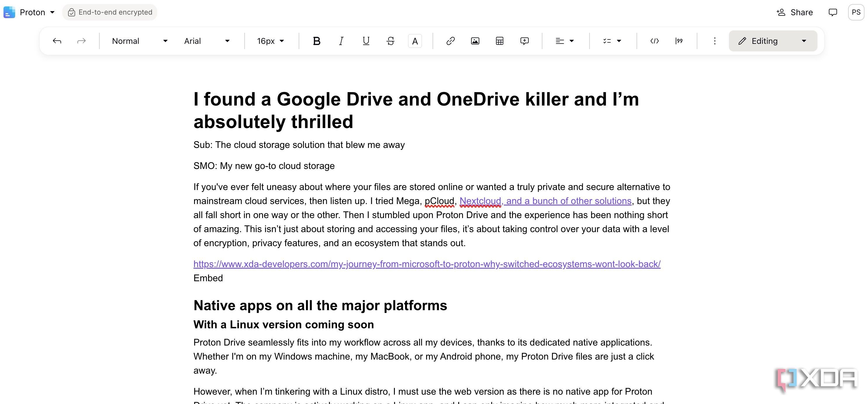This screenshot has height=404, width=868.
Task: Toggle strikethrough formatting
Action: click(390, 41)
